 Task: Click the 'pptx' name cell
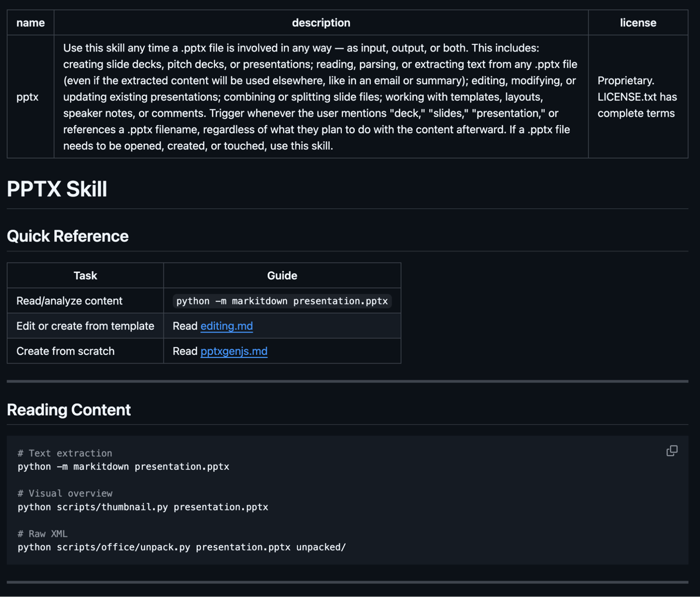(x=27, y=97)
